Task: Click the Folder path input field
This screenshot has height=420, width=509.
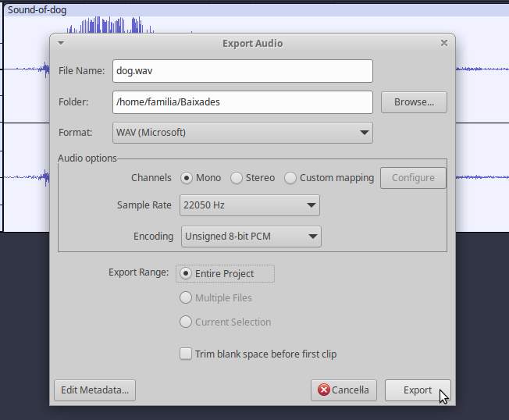Action: point(243,102)
